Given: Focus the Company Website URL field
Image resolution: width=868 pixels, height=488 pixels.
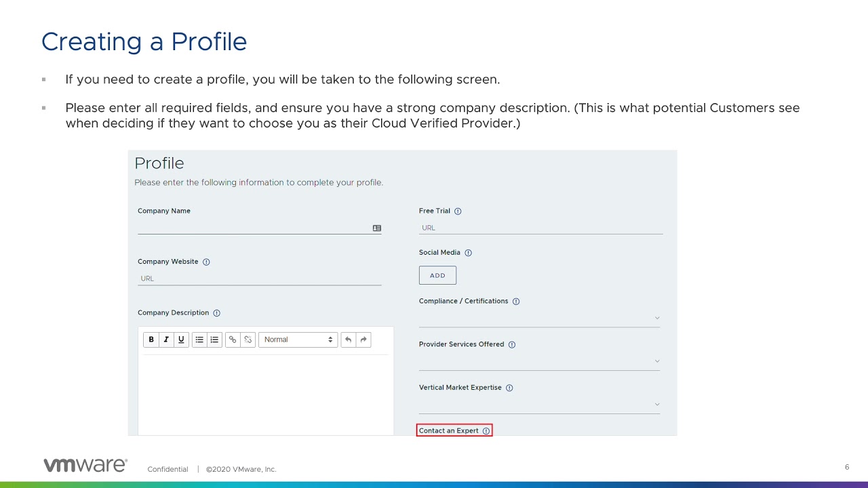Looking at the screenshot, I should point(259,279).
